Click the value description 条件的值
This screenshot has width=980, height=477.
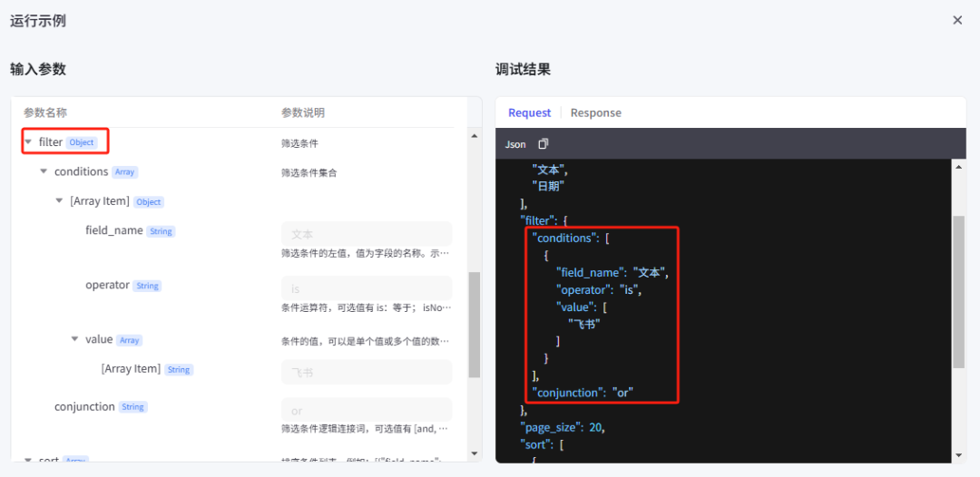coord(366,341)
